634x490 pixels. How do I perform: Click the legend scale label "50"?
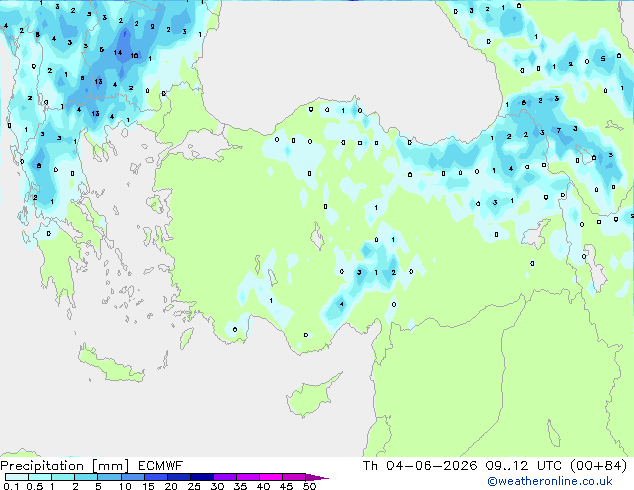(x=309, y=486)
